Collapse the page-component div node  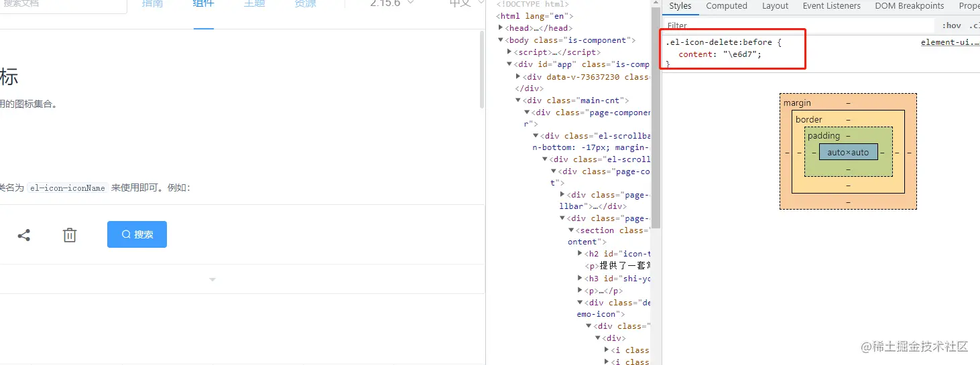point(527,113)
